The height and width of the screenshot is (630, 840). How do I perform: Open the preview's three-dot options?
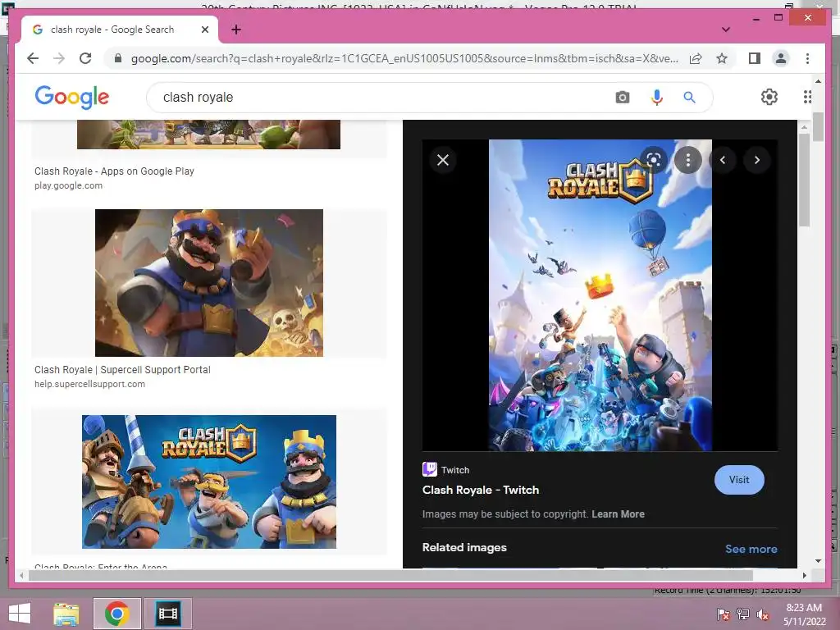click(688, 160)
